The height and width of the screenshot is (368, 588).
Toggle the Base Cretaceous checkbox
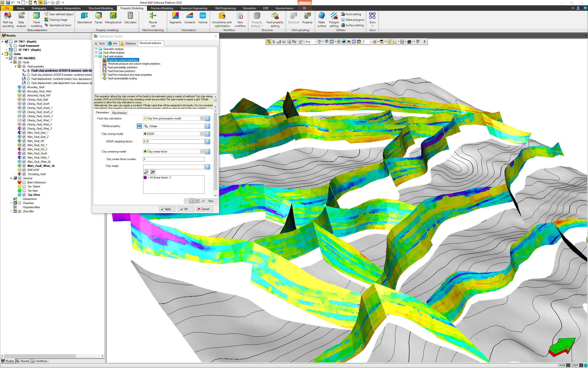[x=24, y=182]
